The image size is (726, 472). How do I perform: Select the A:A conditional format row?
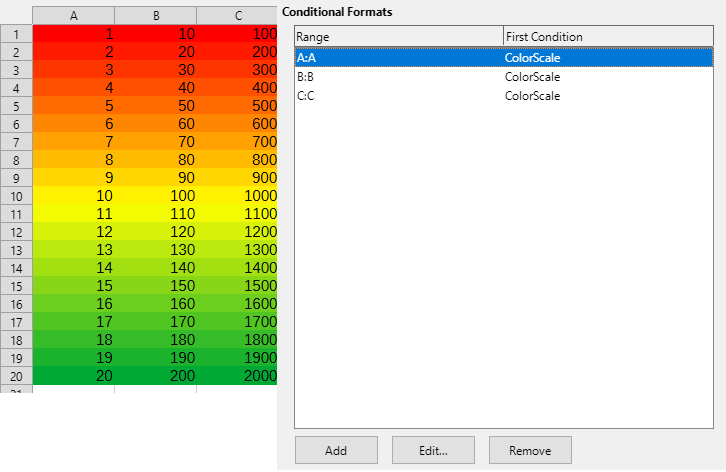click(400, 58)
